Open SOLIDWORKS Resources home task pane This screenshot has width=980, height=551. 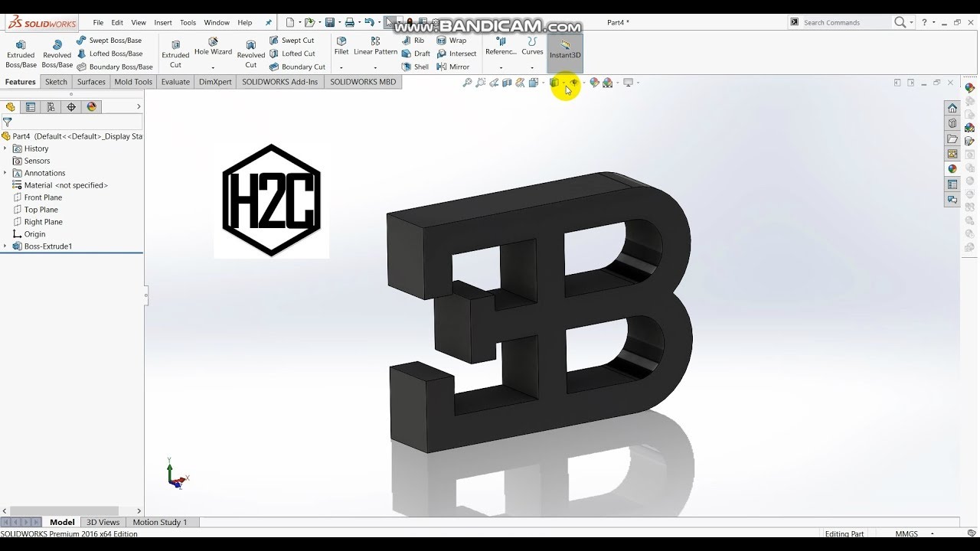point(952,108)
